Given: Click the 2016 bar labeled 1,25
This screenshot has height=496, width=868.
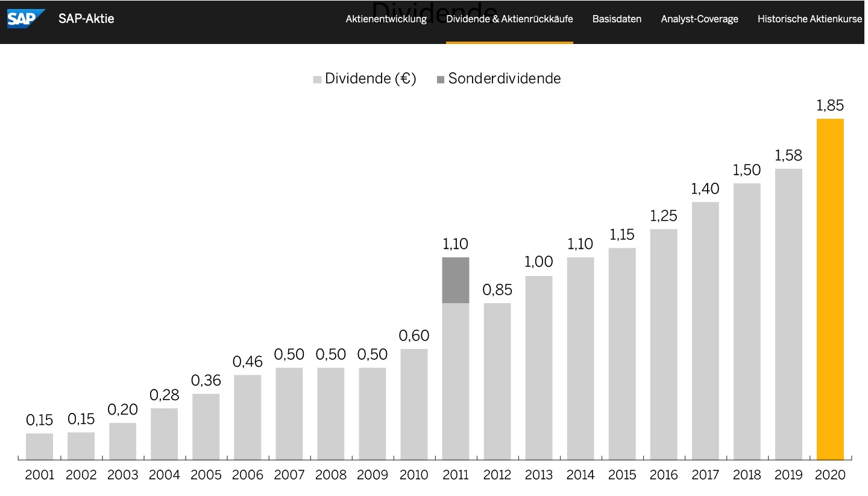Looking at the screenshot, I should (664, 344).
